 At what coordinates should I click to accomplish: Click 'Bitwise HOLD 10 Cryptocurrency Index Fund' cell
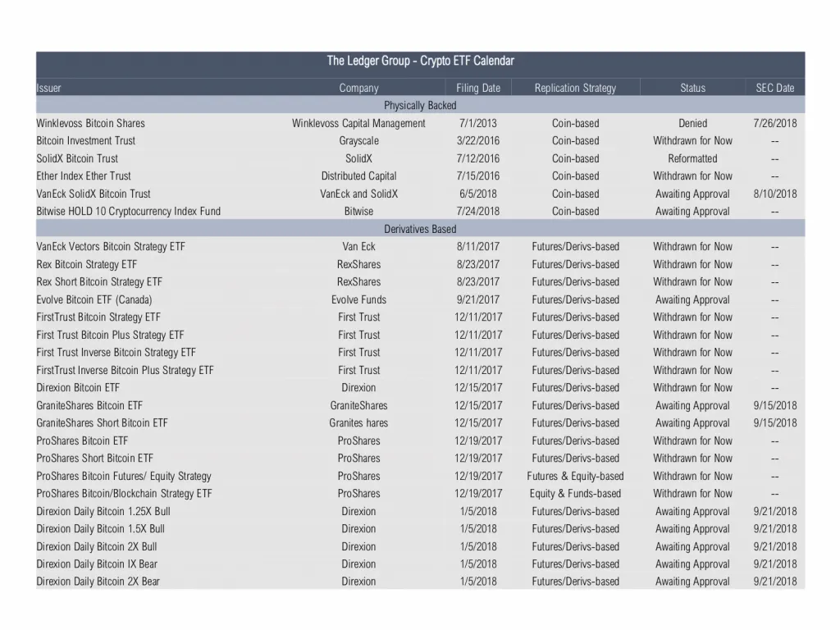click(129, 212)
